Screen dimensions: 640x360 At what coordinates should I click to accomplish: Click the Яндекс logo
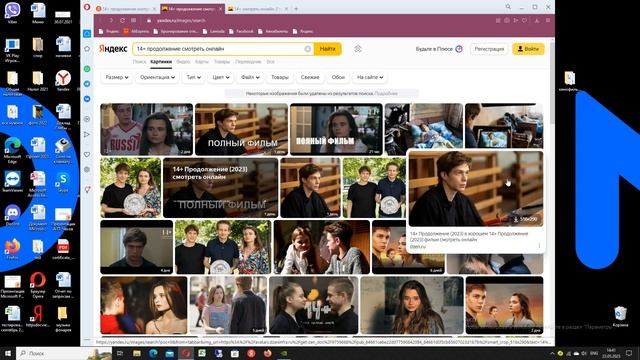(x=113, y=49)
